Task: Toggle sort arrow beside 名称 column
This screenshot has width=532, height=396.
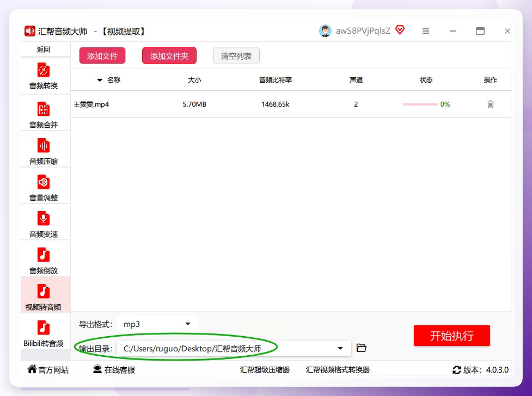Action: (x=100, y=80)
